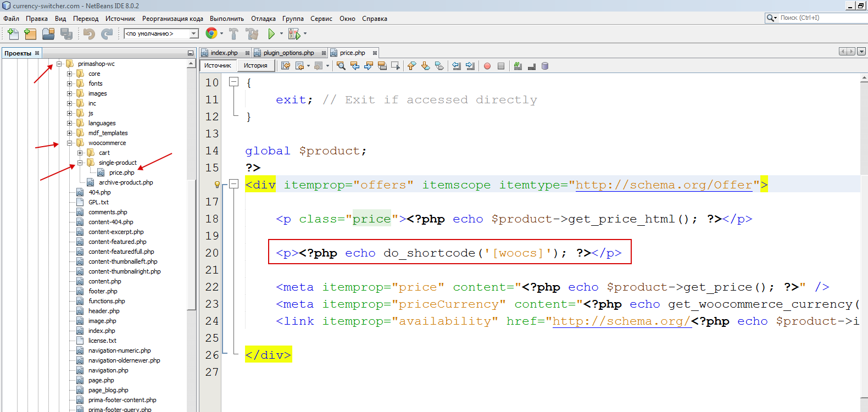Click the Uncomment lines icon
This screenshot has width=868, height=412.
click(x=531, y=66)
